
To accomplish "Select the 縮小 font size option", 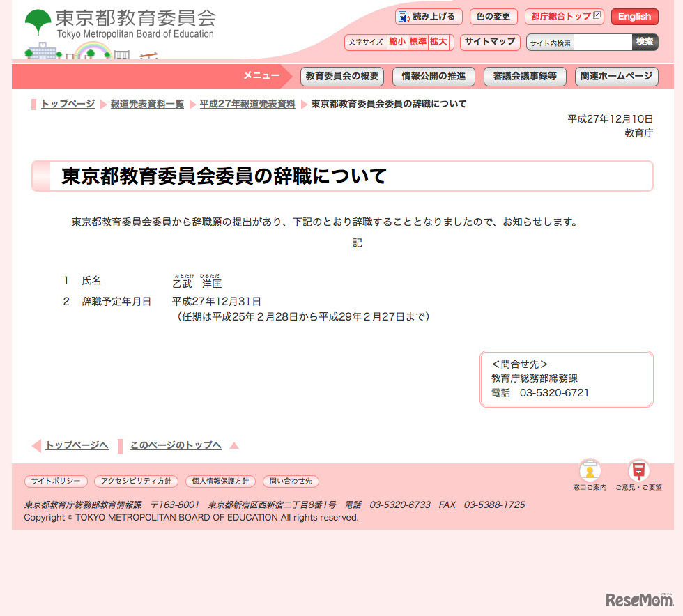I will pyautogui.click(x=398, y=42).
